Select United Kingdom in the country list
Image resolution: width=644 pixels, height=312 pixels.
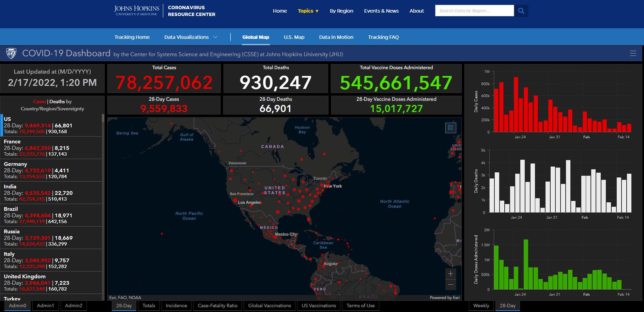tap(51, 283)
